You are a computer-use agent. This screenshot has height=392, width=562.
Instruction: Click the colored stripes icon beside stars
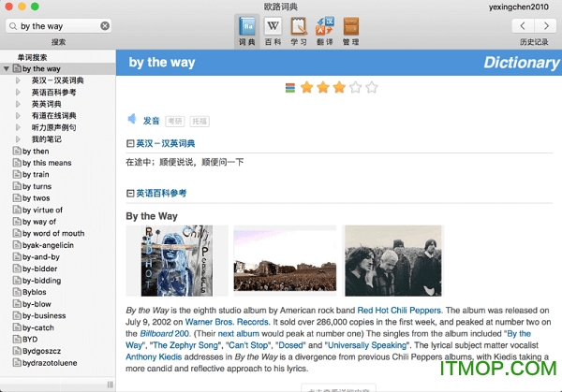pyautogui.click(x=290, y=88)
